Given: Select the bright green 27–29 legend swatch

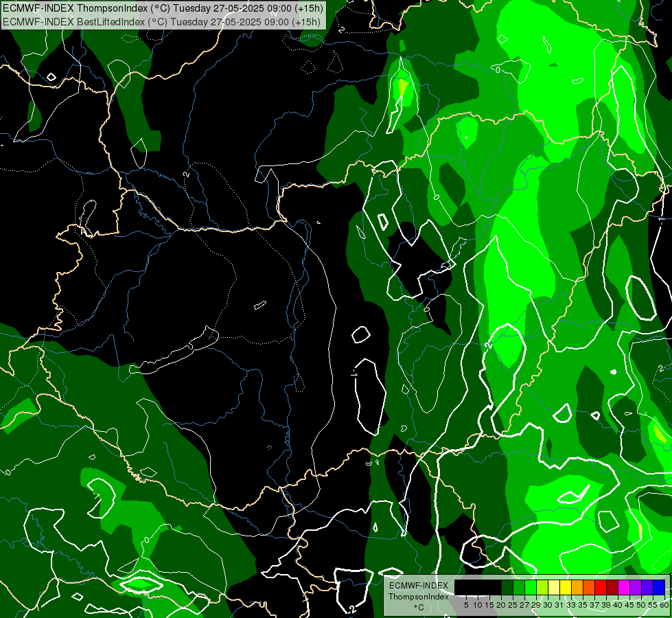Looking at the screenshot, I should 531,587.
